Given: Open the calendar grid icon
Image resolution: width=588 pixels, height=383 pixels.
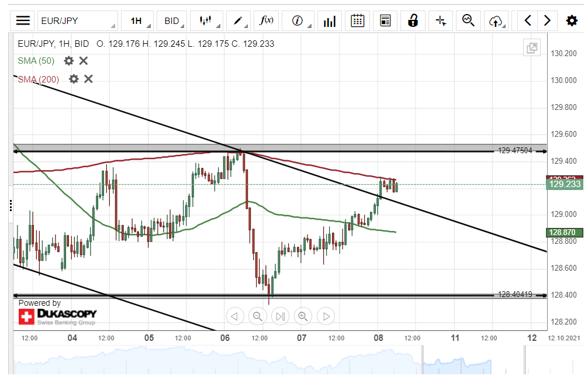Looking at the screenshot, I should [x=357, y=20].
